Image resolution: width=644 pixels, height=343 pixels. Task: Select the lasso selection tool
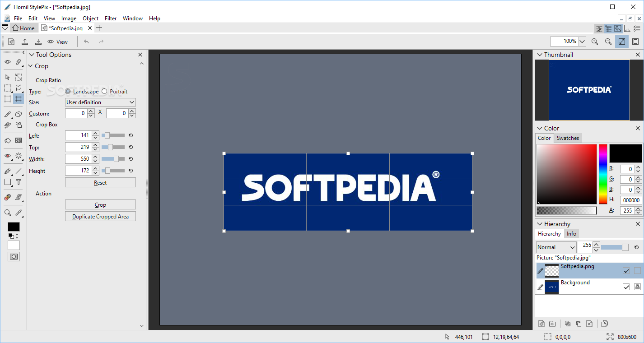pos(19,88)
